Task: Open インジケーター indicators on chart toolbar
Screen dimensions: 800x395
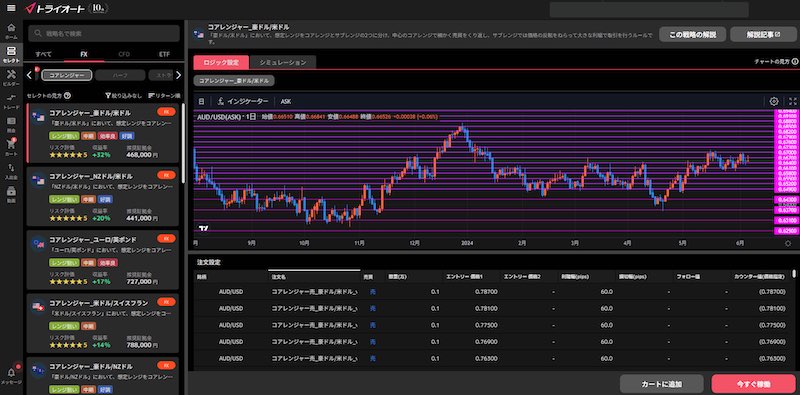Action: [243, 101]
